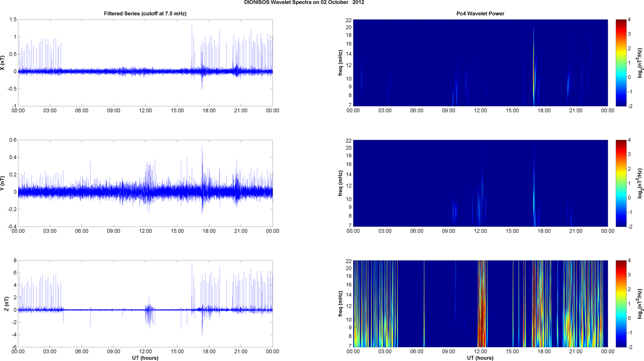This screenshot has width=644, height=361.
Task: Click the red 12:00 band in the Z wavelet panel
Action: point(481,313)
